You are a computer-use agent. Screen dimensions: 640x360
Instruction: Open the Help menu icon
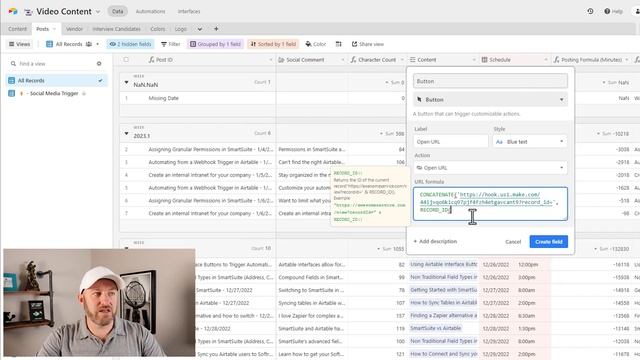613,11
